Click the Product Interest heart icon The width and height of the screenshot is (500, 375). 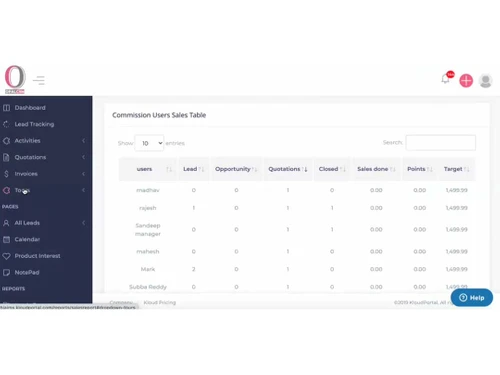click(x=6, y=256)
